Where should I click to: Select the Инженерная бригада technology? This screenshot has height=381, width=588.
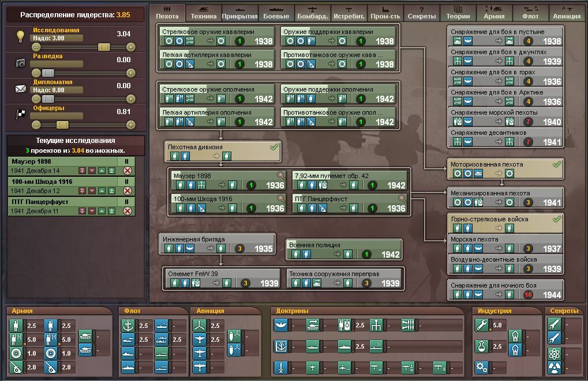(x=217, y=244)
